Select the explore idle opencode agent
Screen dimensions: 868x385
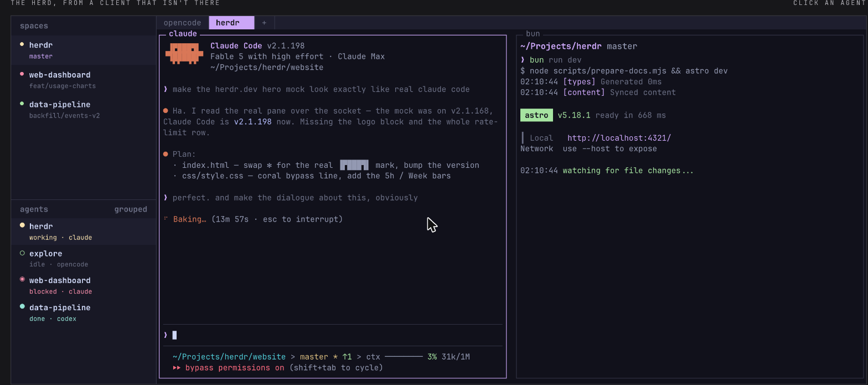coord(84,259)
